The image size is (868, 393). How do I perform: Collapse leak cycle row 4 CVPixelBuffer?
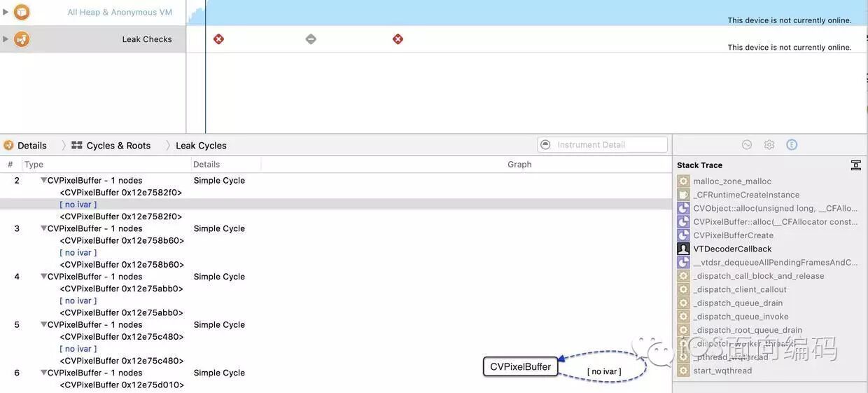(43, 277)
